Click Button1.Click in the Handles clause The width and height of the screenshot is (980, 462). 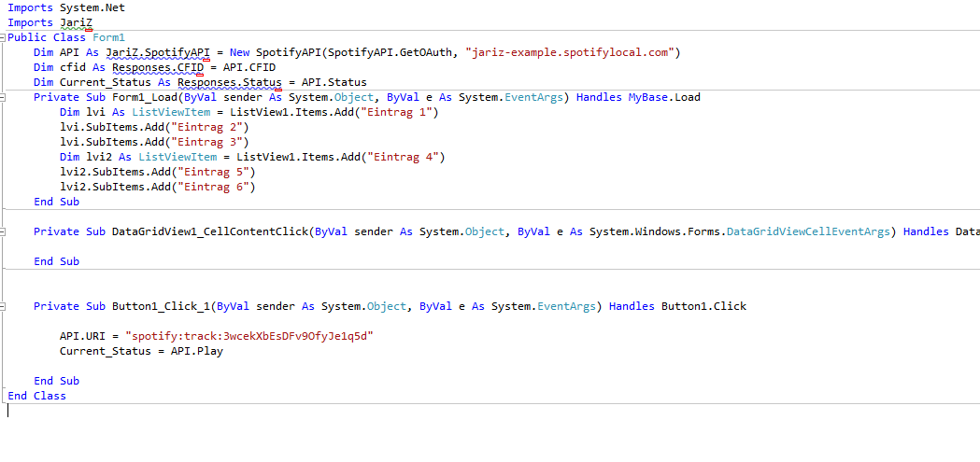703,306
